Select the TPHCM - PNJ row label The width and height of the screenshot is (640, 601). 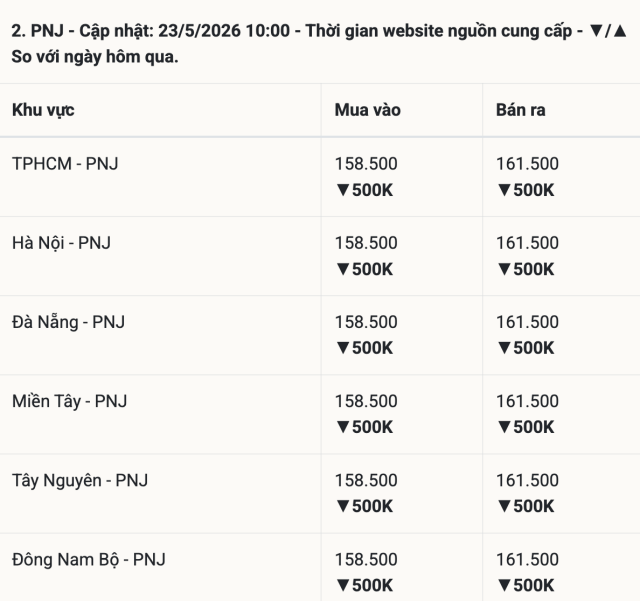pos(65,164)
